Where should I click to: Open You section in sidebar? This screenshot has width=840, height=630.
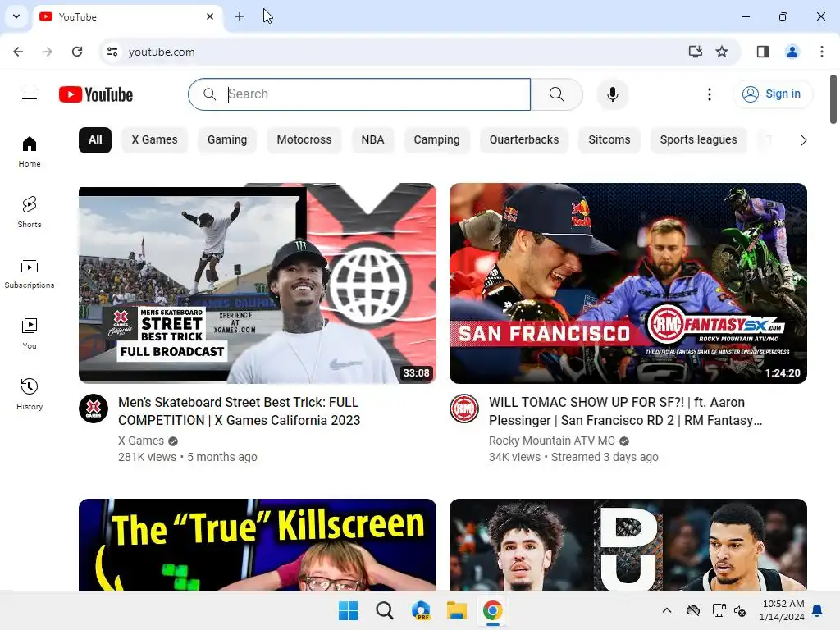[30, 333]
